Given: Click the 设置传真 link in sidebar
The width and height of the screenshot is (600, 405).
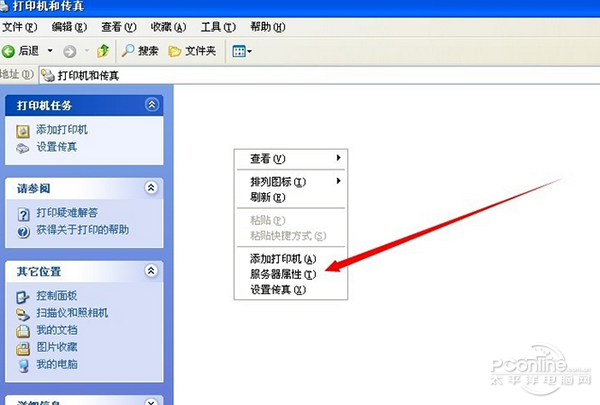Looking at the screenshot, I should (x=57, y=147).
